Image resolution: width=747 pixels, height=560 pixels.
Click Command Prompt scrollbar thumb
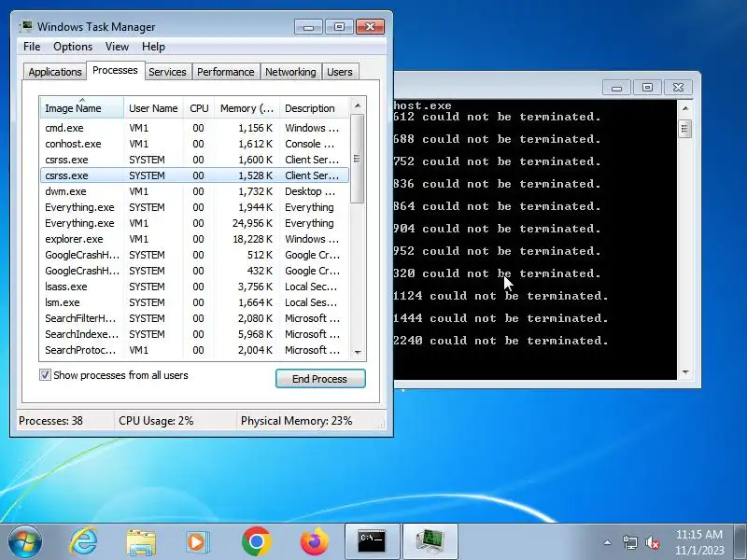click(x=685, y=128)
